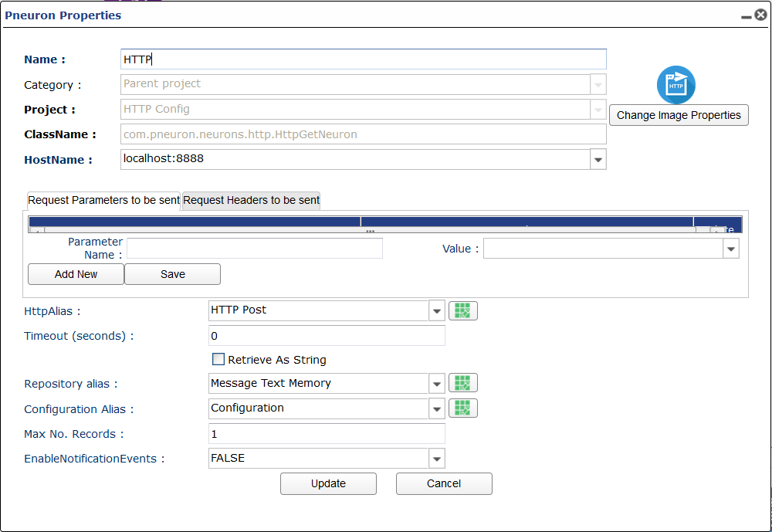Click the Save parameter button
Viewport: 772px width, 532px height.
172,274
